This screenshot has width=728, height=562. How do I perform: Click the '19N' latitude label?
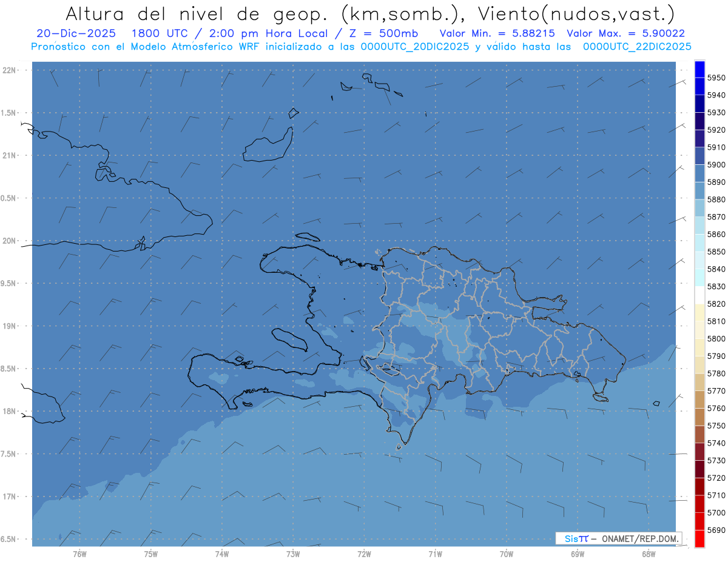coord(10,326)
